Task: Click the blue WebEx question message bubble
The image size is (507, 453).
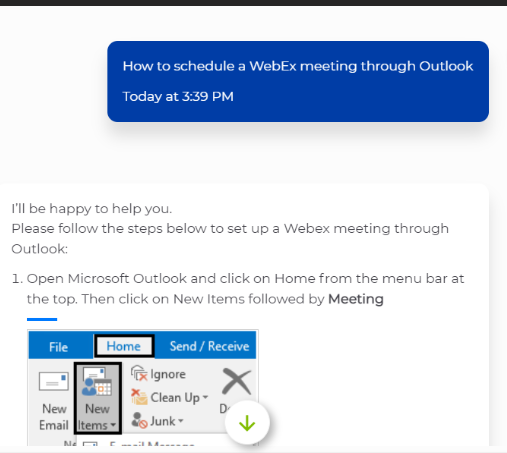Action: point(298,81)
